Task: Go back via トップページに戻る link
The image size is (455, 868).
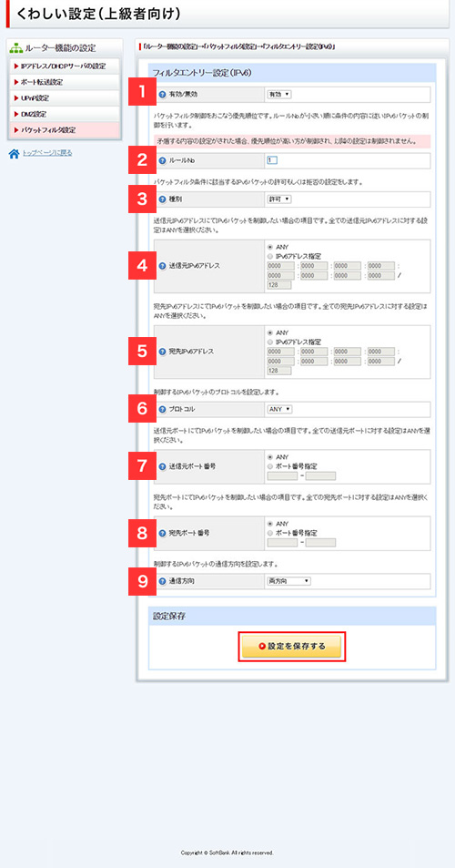Action: pos(47,153)
